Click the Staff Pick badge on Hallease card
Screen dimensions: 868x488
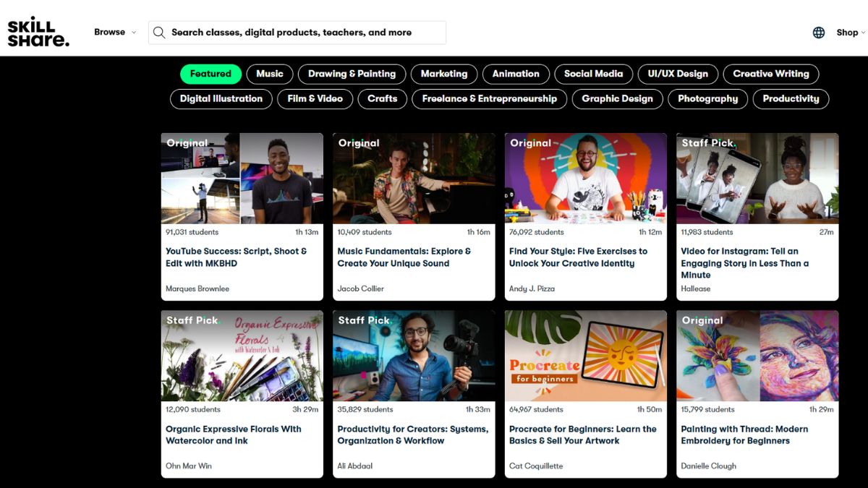(707, 143)
